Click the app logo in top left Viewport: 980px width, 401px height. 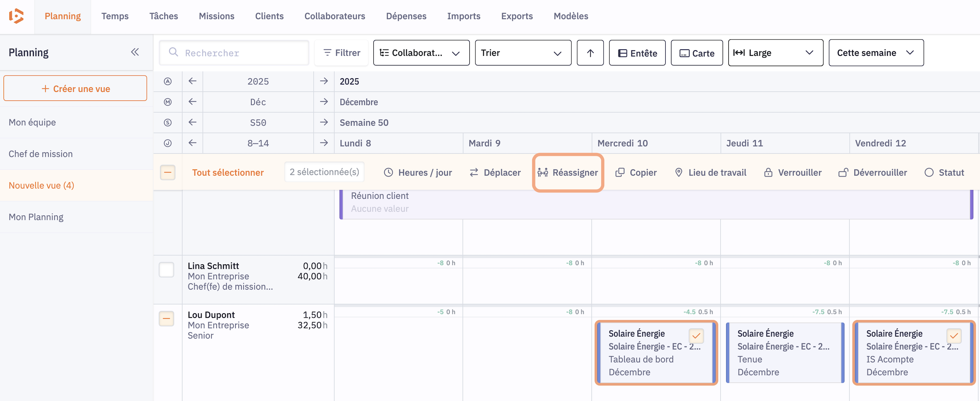[16, 16]
